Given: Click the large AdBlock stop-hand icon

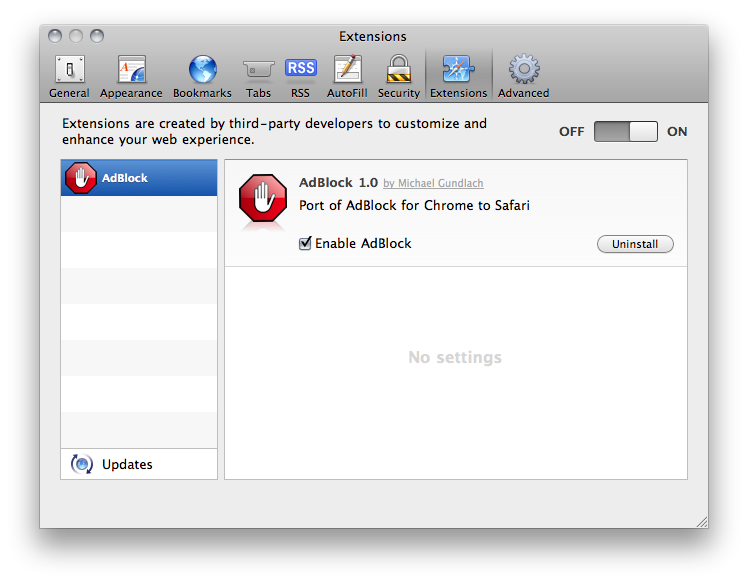Looking at the screenshot, I should 263,198.
